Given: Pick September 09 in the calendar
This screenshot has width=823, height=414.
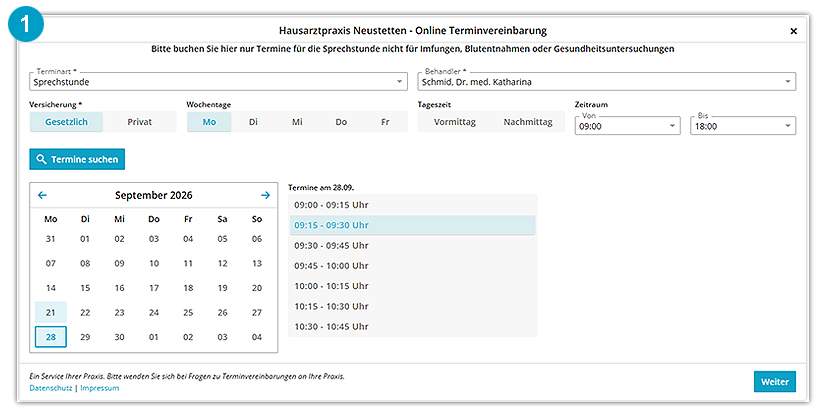Looking at the screenshot, I should coord(120,263).
